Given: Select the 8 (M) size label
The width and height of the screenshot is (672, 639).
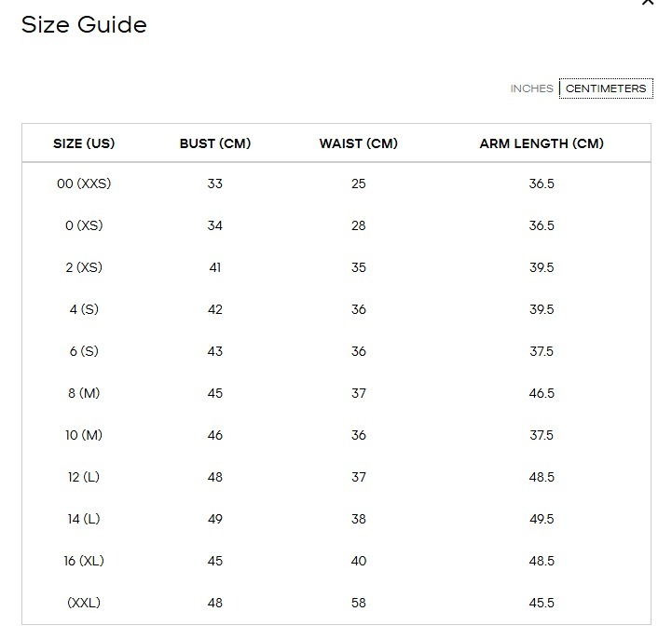Looking at the screenshot, I should click(x=84, y=393).
